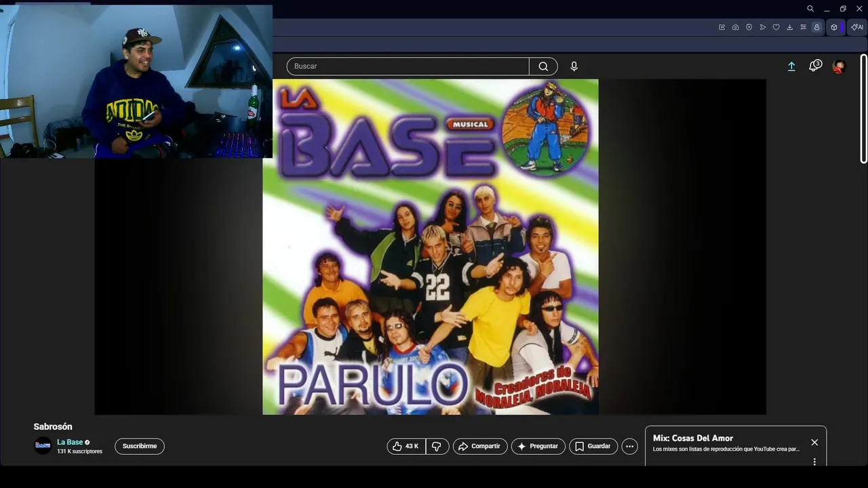
Task: Select the video title 'Sabrosón'
Action: (53, 426)
